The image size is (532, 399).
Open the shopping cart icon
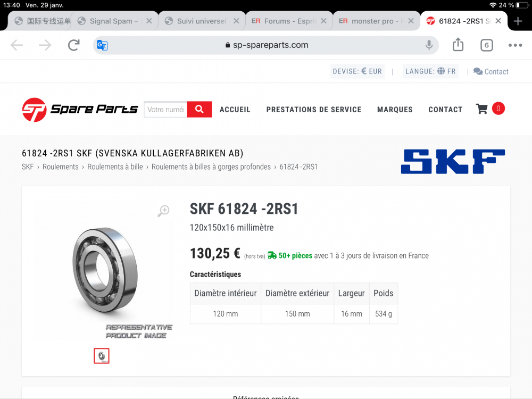pyautogui.click(x=481, y=109)
